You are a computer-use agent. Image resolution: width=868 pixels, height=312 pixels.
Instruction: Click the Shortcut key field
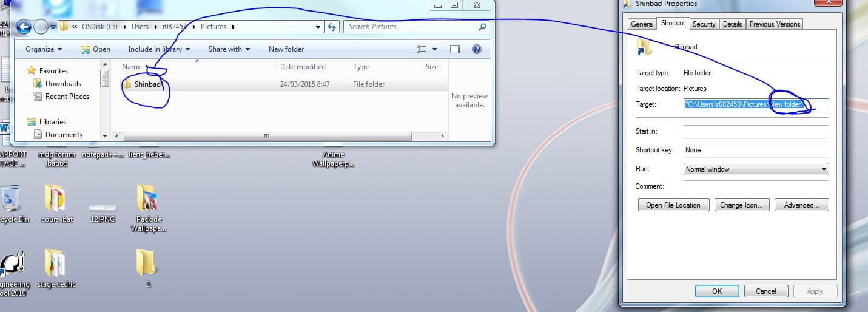[x=756, y=150]
